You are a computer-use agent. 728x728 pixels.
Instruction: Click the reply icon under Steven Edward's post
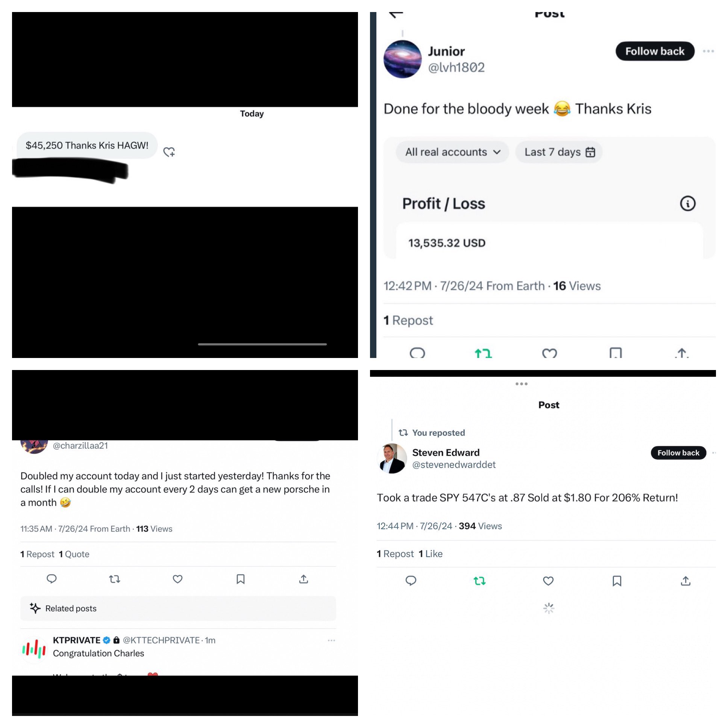[411, 581]
